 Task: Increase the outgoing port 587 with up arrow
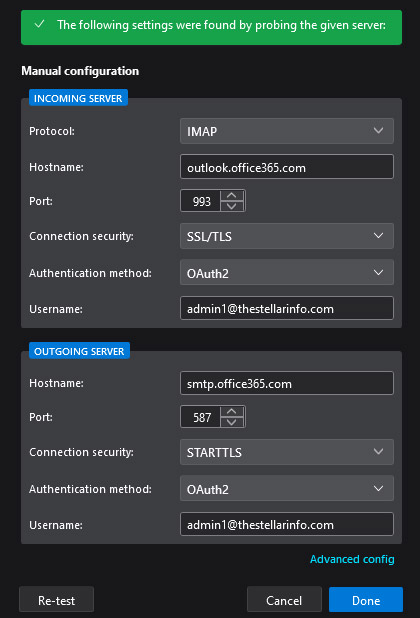[232, 411]
